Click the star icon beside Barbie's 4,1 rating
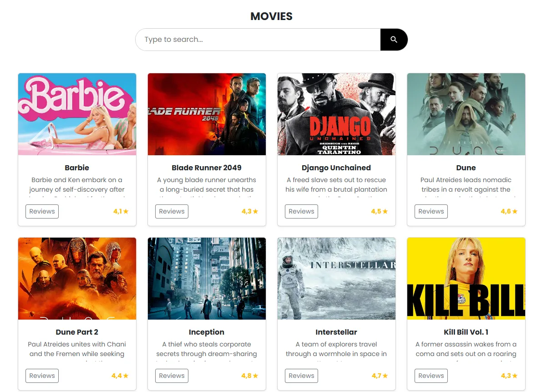This screenshot has width=542, height=392. 126,211
